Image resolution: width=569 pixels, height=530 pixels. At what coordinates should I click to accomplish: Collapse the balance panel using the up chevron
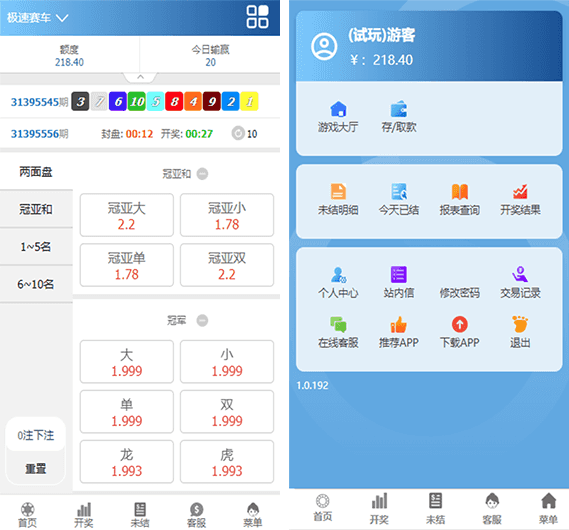point(140,77)
